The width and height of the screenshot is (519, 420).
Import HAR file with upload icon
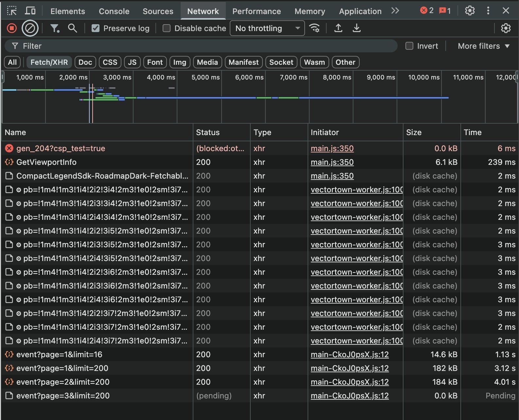(x=338, y=28)
